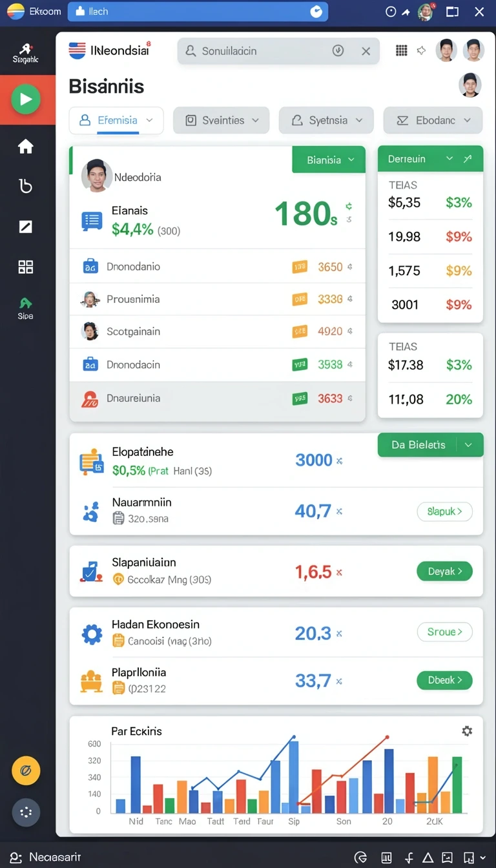Select the Dnonodacin row
496x868 pixels.
(218, 365)
